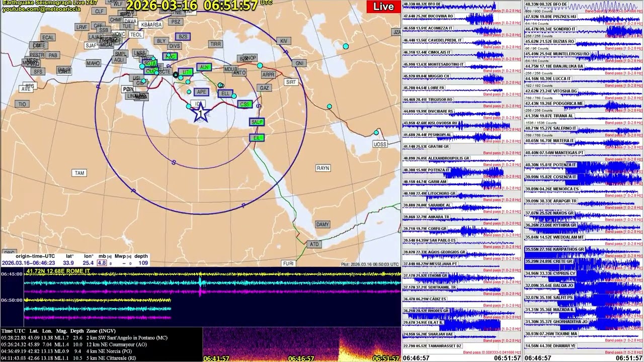The height and width of the screenshot is (362, 644).
Task: Select the GNI station marker on map
Action: click(300, 63)
